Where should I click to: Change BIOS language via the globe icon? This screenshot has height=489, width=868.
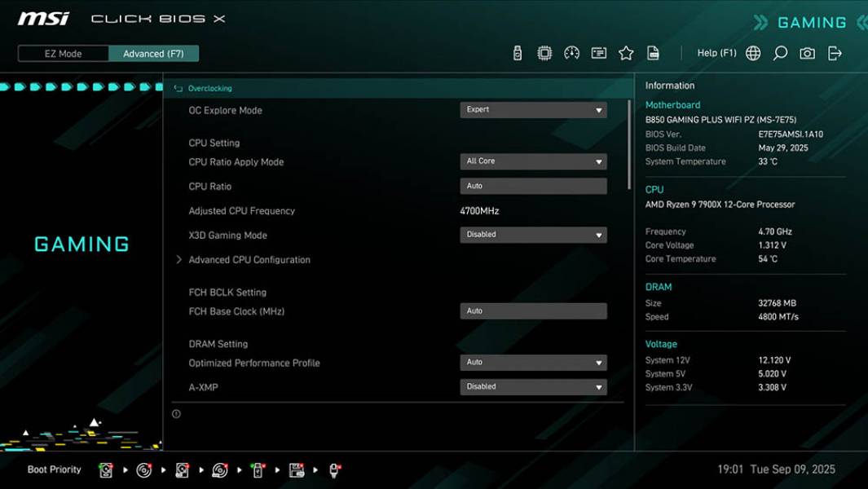[x=752, y=52]
